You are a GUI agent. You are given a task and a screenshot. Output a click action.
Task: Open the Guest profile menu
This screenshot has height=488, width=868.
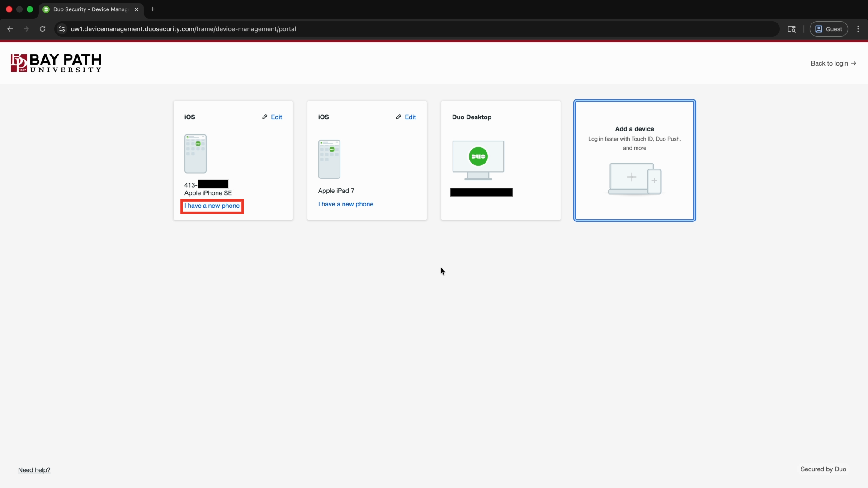829,29
